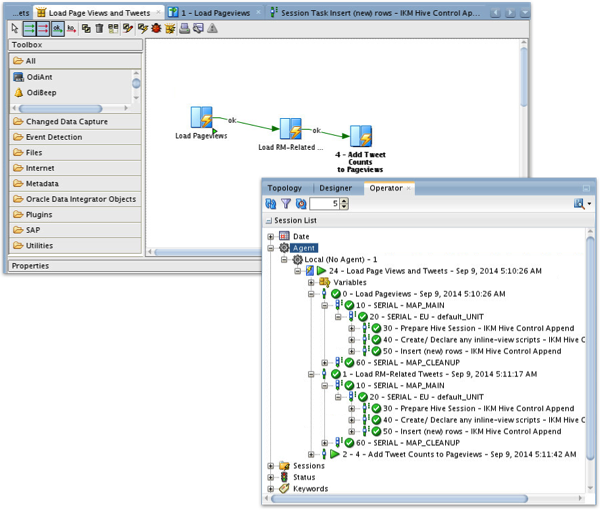
Task: Toggle the red next-step-on-failure tool
Action: [43, 29]
